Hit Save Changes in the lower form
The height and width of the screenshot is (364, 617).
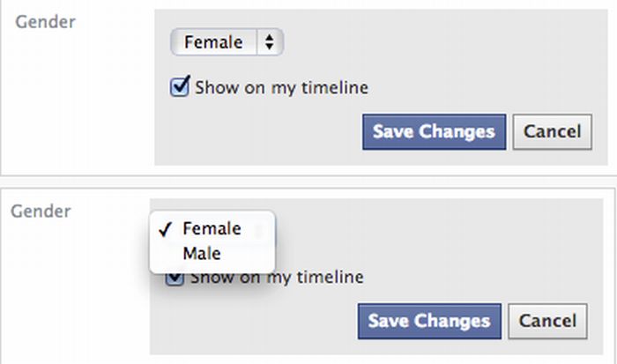coord(429,321)
